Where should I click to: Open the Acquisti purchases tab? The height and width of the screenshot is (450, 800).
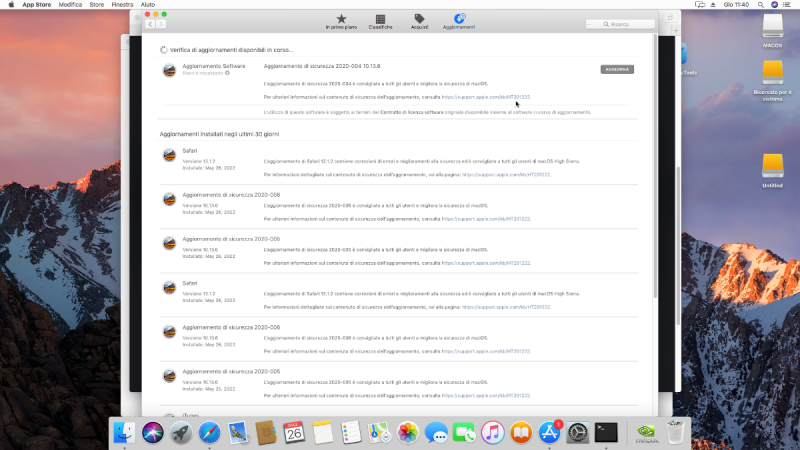[419, 20]
